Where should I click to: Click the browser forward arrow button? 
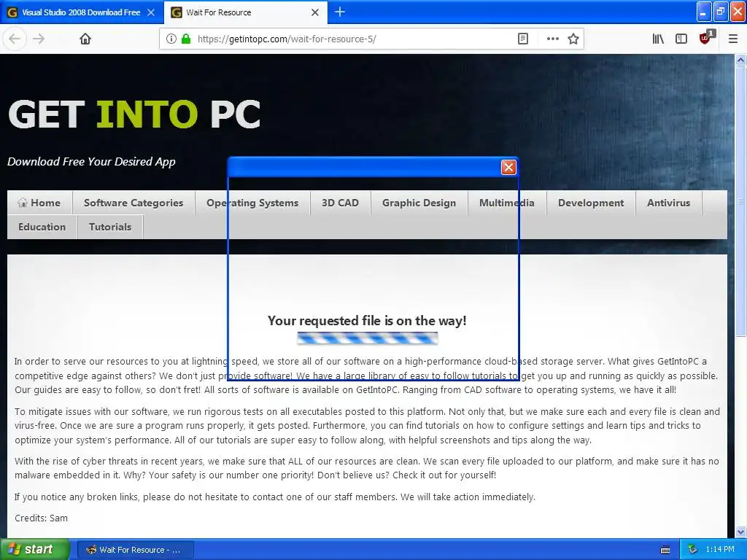39,39
